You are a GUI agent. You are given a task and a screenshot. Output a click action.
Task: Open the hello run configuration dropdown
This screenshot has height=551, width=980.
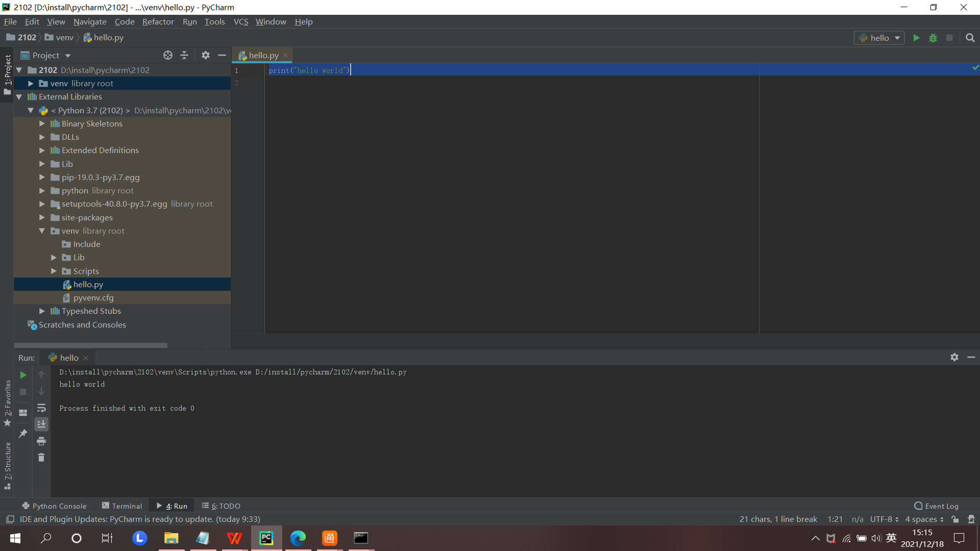[x=879, y=38]
